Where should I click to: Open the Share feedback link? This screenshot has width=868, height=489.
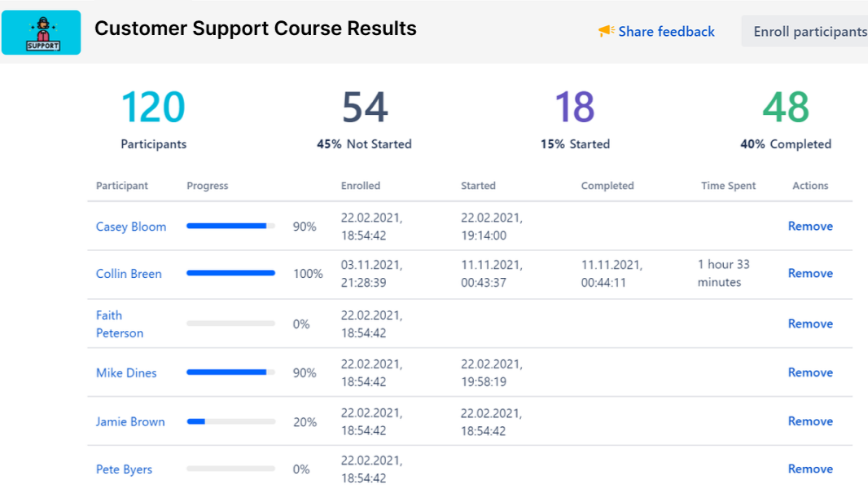click(666, 31)
